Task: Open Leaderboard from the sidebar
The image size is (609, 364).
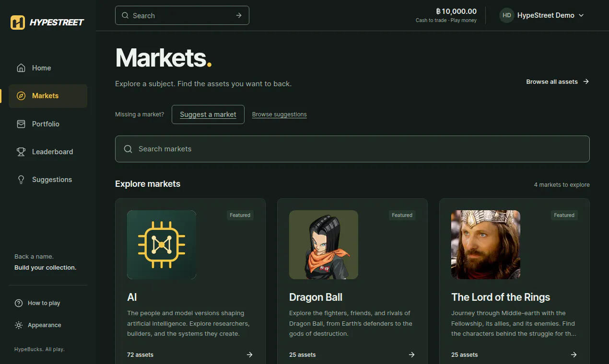Action: coord(48,152)
